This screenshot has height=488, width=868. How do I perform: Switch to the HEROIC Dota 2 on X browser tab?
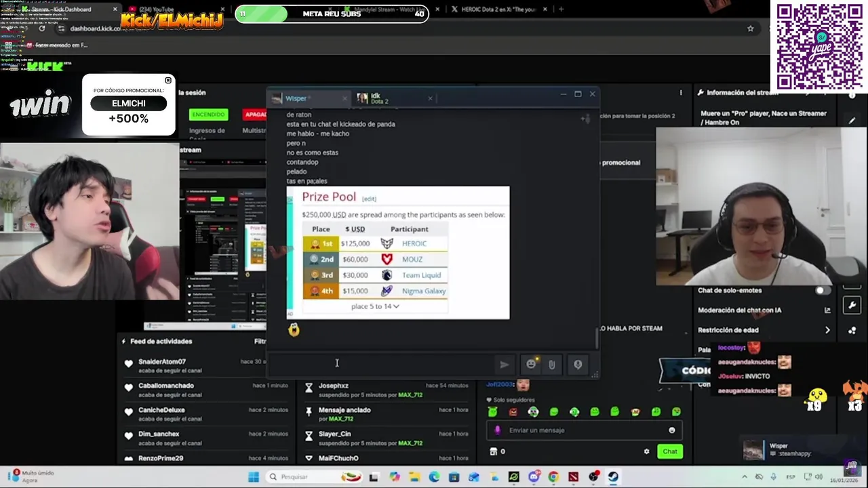pos(499,9)
